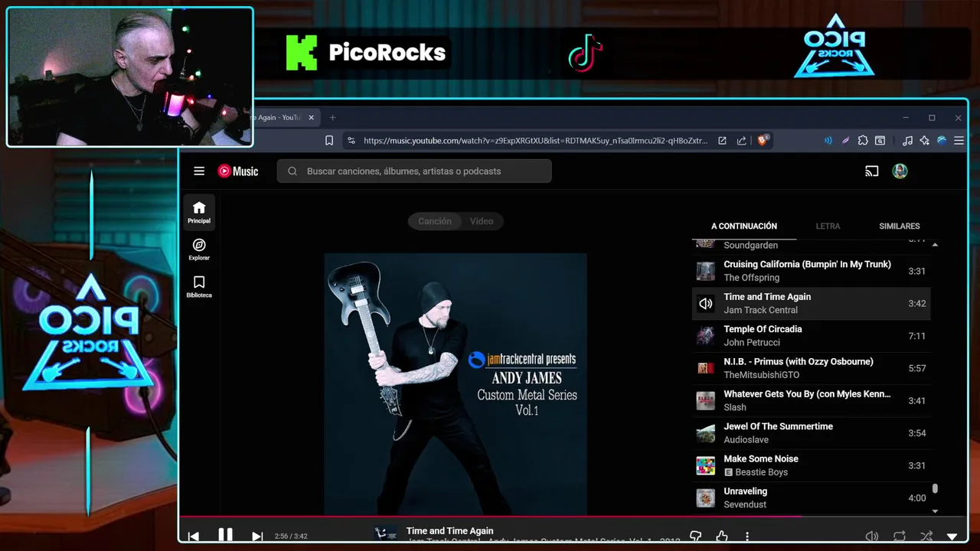Click the queue scrollbar thumb
Image resolution: width=980 pixels, height=551 pixels.
click(x=935, y=489)
